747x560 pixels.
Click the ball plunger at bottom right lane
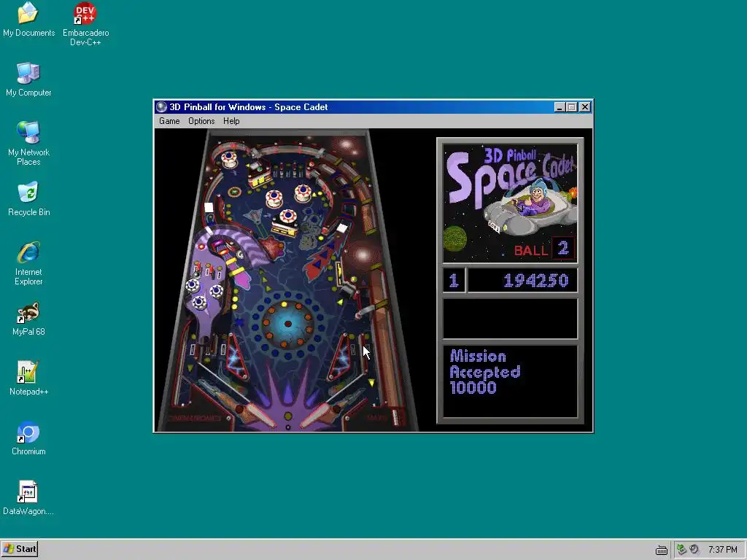[395, 416]
